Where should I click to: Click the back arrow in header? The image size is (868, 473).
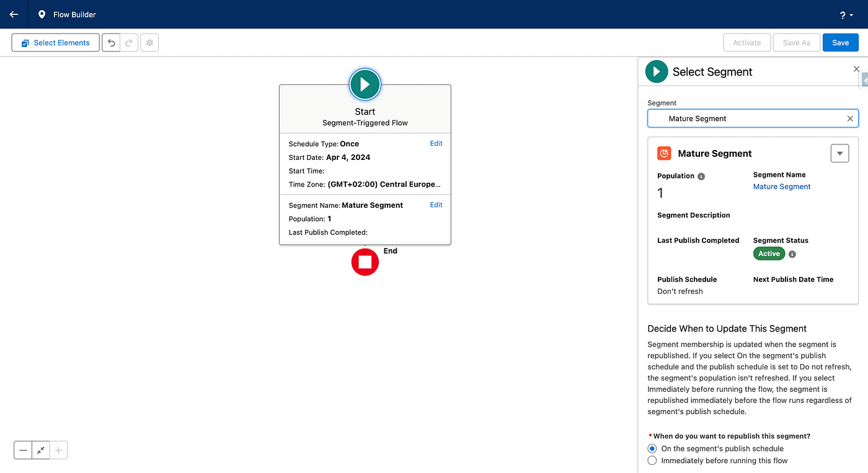(14, 14)
